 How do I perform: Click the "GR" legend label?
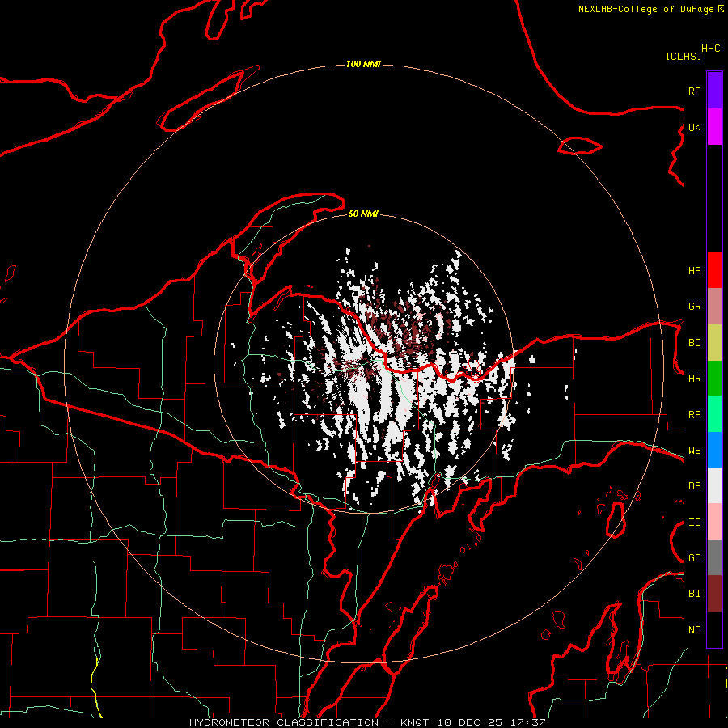pos(694,307)
